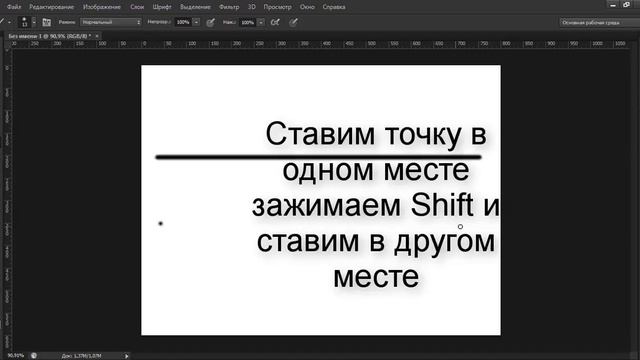Toggle tablet pressure for size icon
This screenshot has height=360, width=640.
293,22
